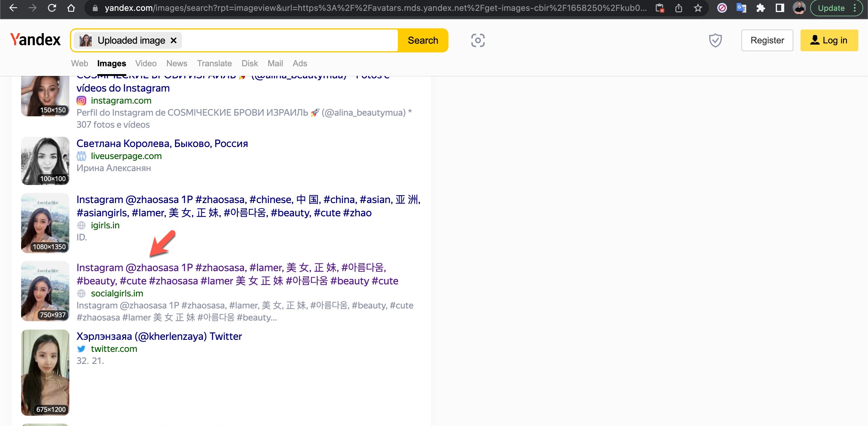Viewport: 868px width, 426px height.
Task: Open Google Translate extension
Action: point(741,8)
